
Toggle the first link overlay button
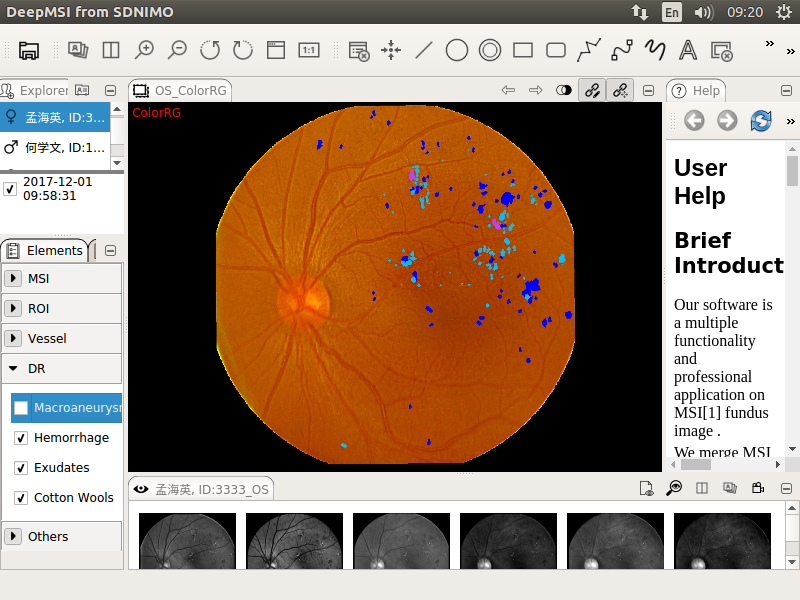click(x=592, y=90)
